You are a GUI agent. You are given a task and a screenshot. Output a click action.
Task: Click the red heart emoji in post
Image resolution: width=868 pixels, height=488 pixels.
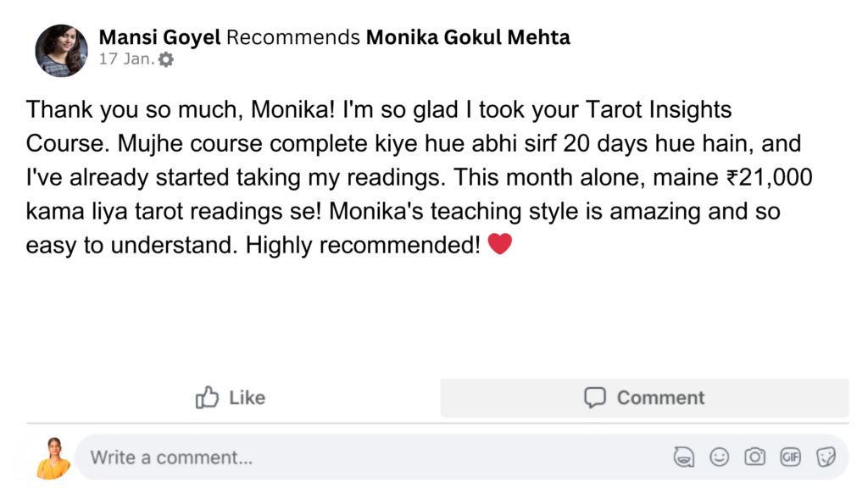click(500, 245)
